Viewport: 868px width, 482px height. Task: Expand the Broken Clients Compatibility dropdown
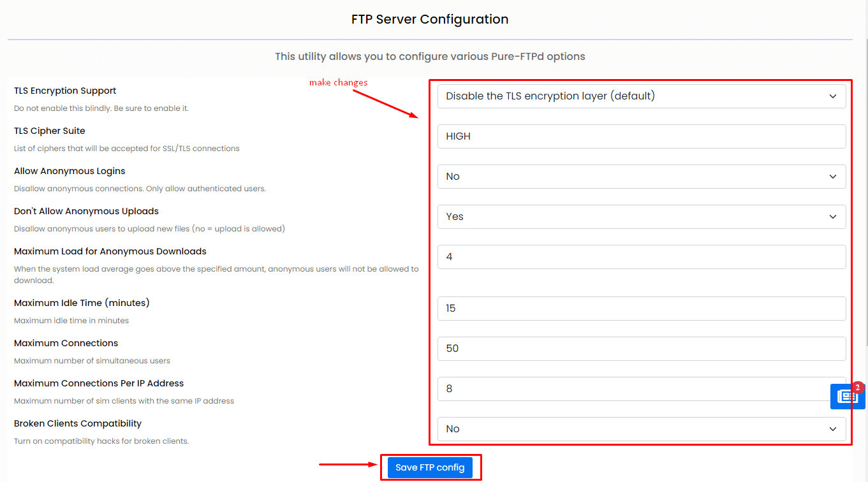(x=642, y=429)
